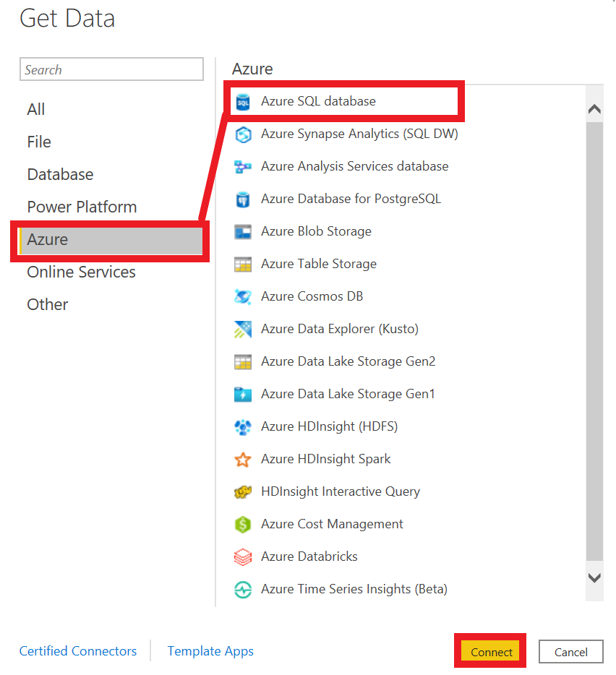Select the All category

[35, 109]
